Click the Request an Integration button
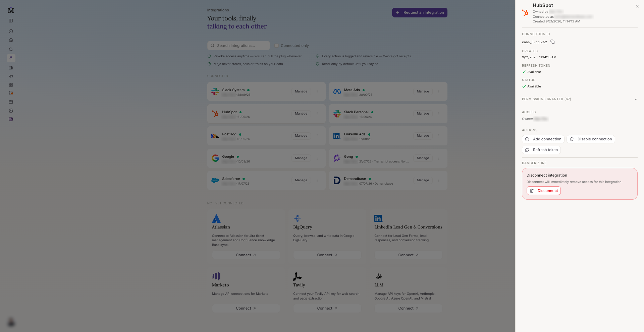Viewport: 644px width, 332px height. point(420,12)
